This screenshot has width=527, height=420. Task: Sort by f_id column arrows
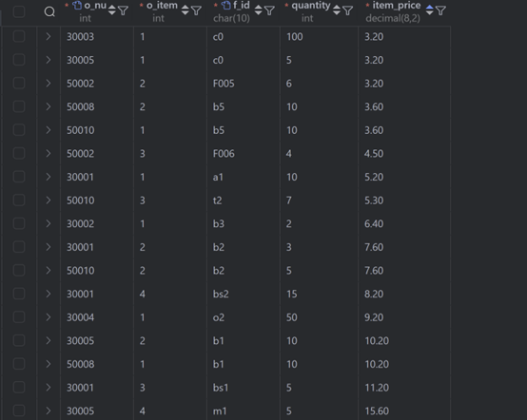coord(258,10)
